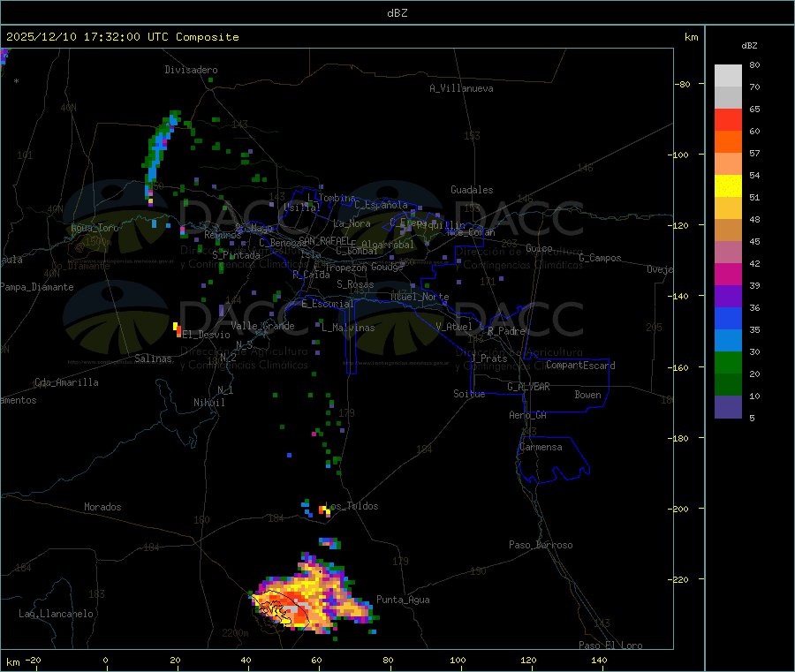Click the 60 dBZ orange legend swatch

(x=728, y=142)
